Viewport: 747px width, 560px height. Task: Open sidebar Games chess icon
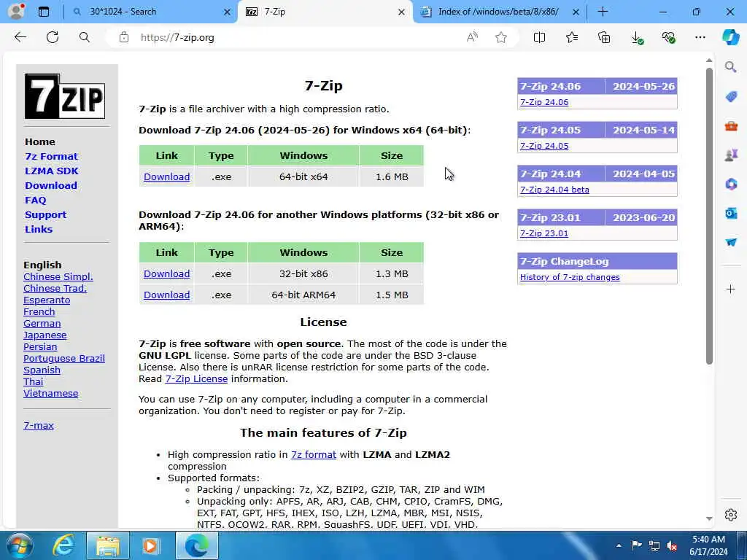[x=731, y=155]
